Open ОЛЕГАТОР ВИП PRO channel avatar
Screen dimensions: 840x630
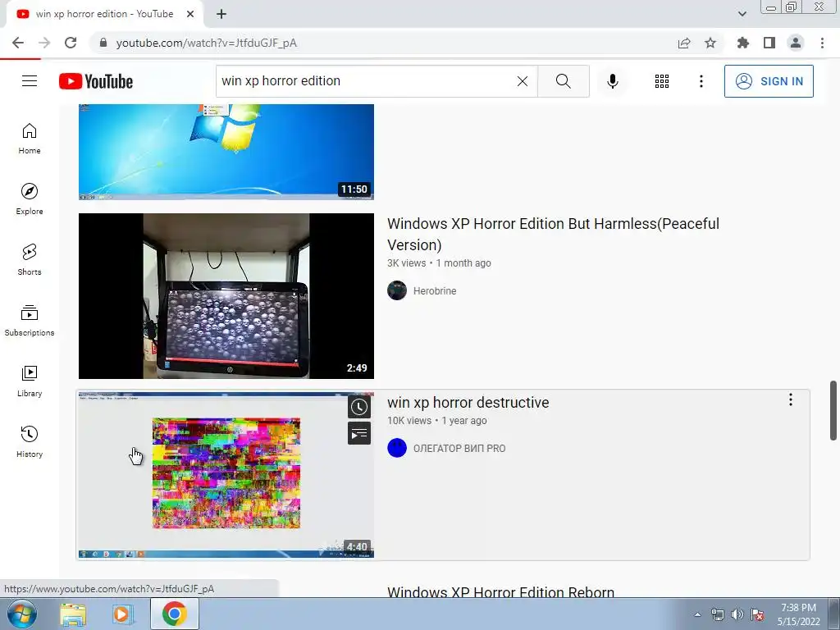pos(397,448)
